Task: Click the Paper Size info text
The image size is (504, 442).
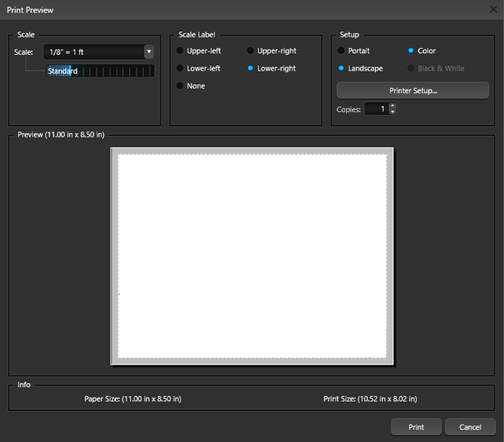Action: pyautogui.click(x=132, y=398)
